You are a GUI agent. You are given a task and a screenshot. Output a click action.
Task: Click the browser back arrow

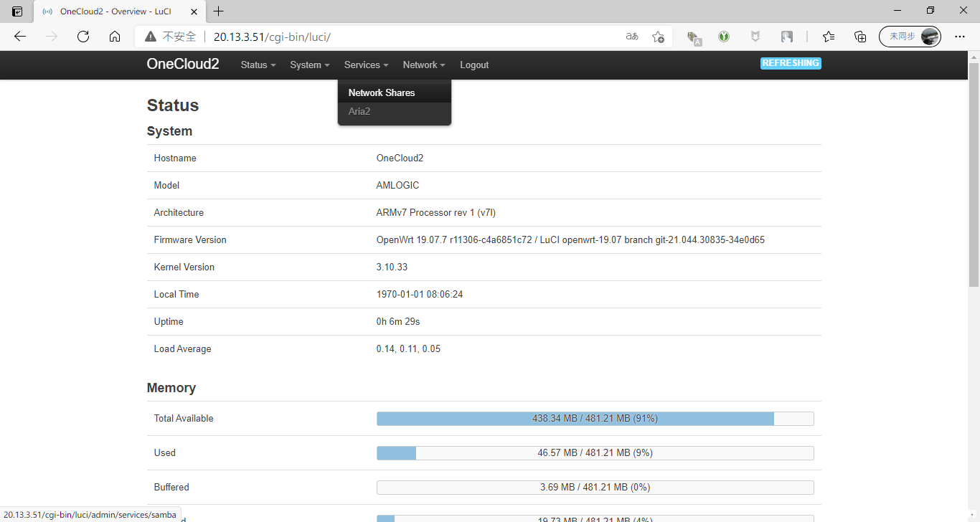point(20,37)
